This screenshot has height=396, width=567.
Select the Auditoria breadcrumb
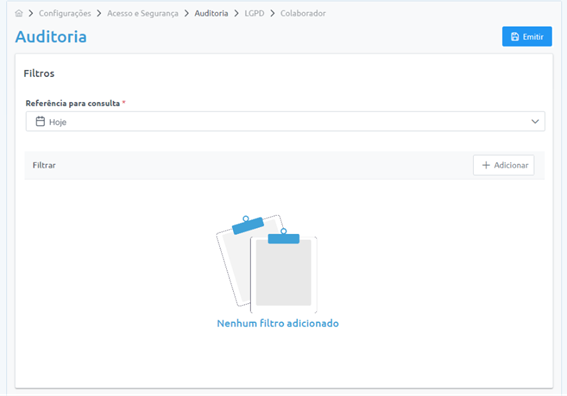(x=211, y=13)
